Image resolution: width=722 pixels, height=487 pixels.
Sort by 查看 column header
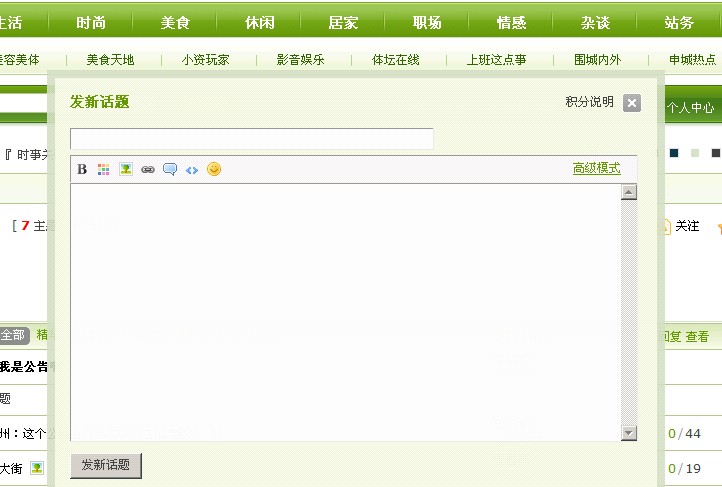pyautogui.click(x=697, y=336)
